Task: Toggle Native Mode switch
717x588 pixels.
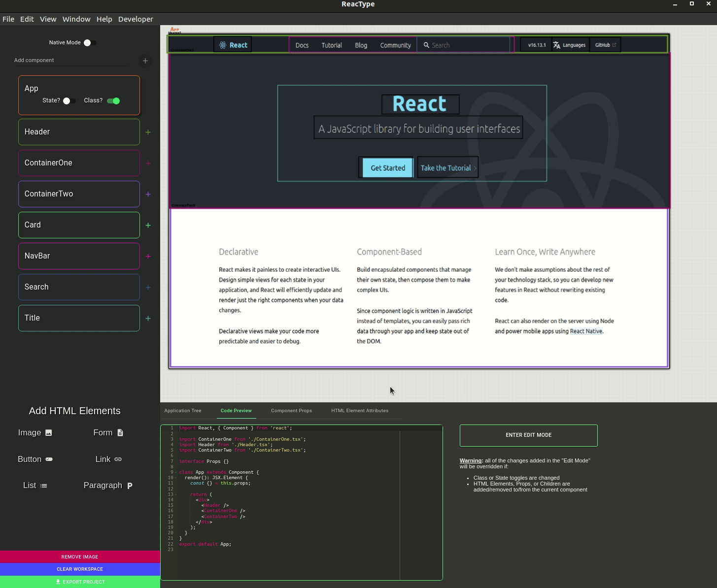Action: coord(90,43)
